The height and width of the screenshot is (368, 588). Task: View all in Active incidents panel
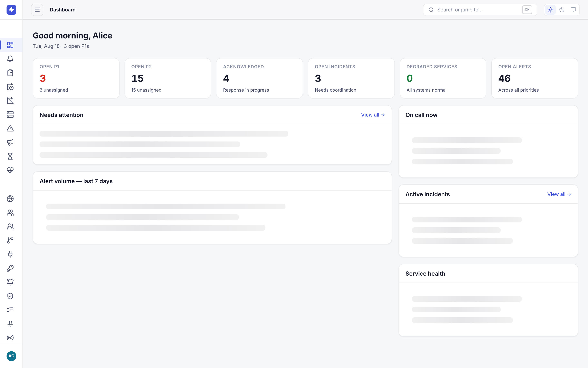(559, 194)
